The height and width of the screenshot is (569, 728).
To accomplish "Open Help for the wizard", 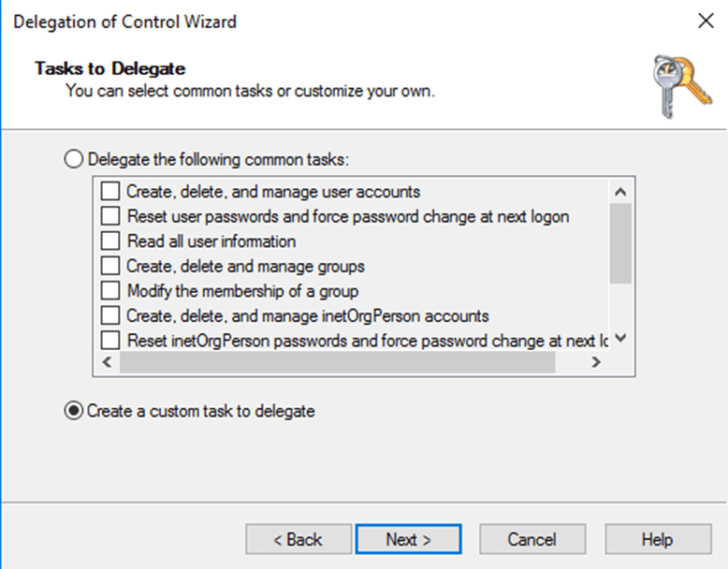I will (x=657, y=539).
